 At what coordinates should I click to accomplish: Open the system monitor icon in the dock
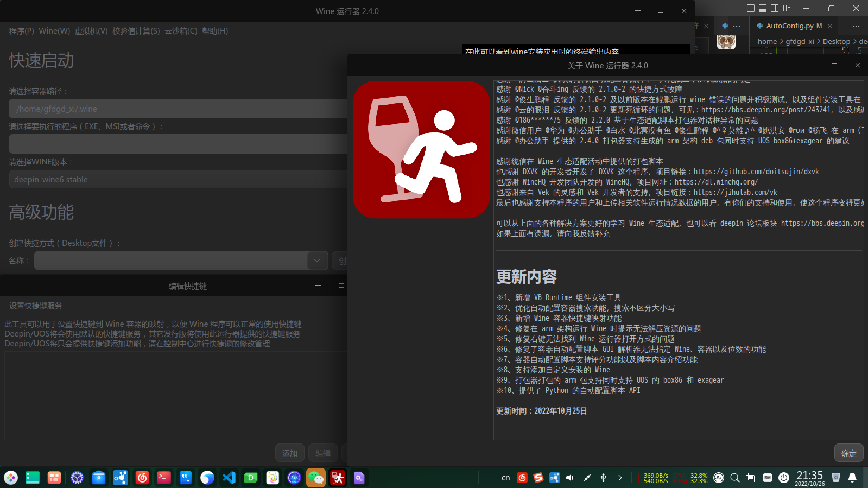[x=294, y=478]
